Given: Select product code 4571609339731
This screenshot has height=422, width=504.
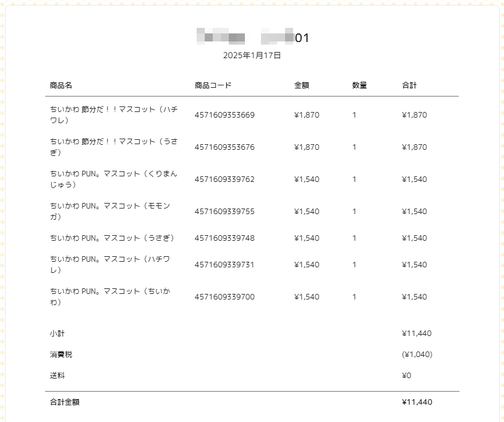Looking at the screenshot, I should click(224, 265).
